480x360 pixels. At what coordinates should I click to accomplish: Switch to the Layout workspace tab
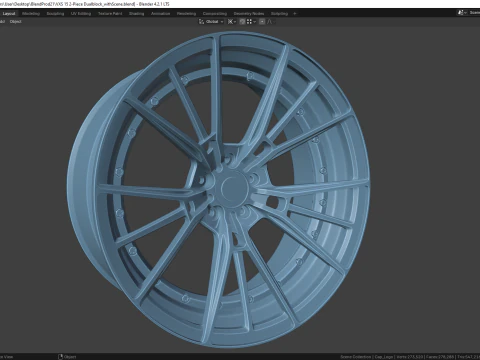[9, 14]
